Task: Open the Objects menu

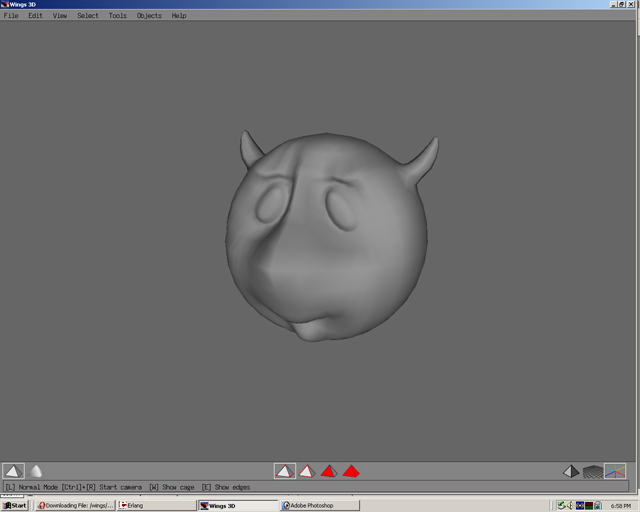Action: point(149,16)
